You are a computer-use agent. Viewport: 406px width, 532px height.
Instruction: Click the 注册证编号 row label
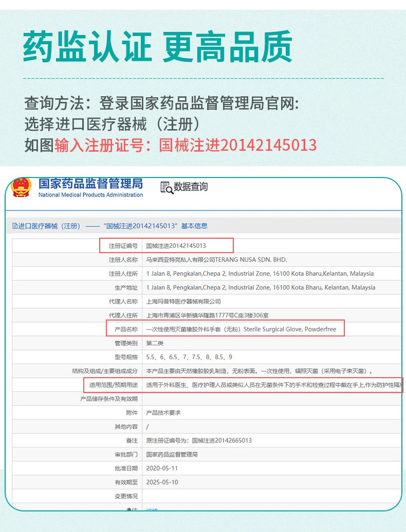pos(123,246)
